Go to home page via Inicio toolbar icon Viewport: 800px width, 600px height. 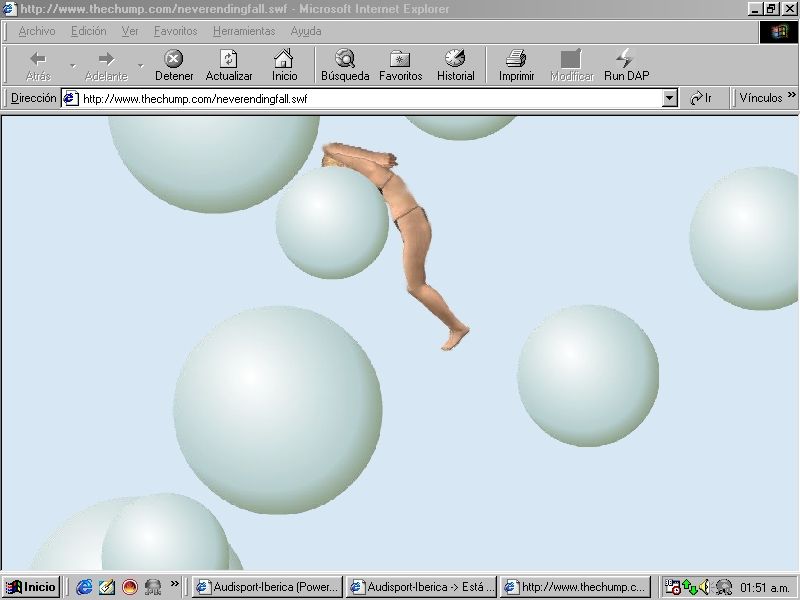(284, 65)
